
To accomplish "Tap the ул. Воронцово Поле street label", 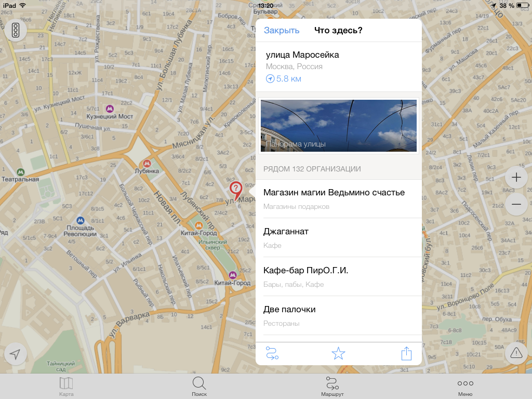I will tap(465, 296).
